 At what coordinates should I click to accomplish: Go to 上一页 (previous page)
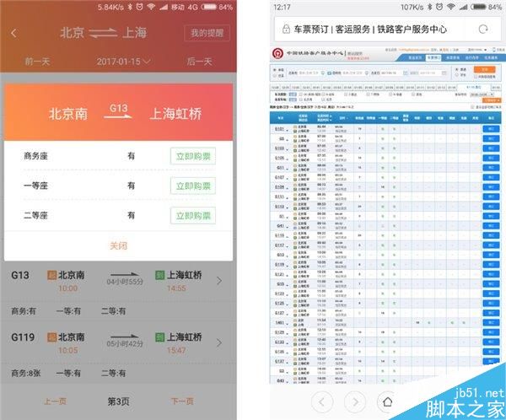point(55,401)
